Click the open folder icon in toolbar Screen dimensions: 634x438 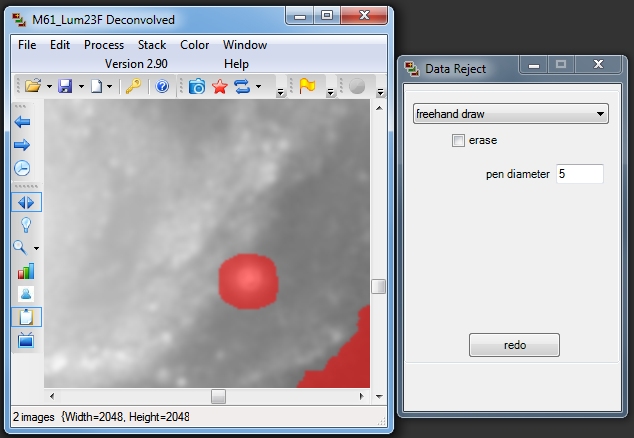[33, 86]
